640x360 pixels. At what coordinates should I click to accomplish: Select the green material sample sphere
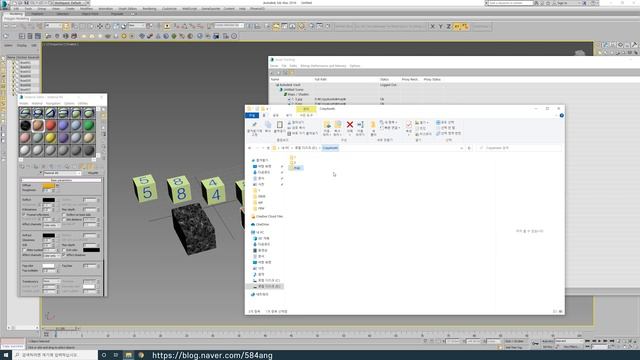coord(89,126)
